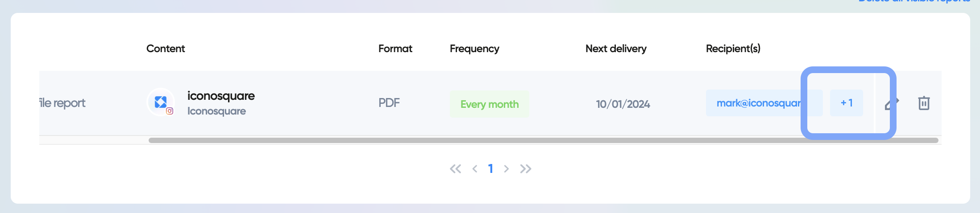Show the +1 additional recipients badge

pyautogui.click(x=847, y=103)
